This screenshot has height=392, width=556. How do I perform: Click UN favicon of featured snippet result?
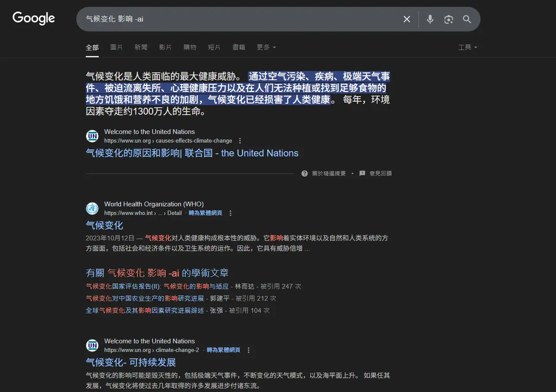[92, 136]
